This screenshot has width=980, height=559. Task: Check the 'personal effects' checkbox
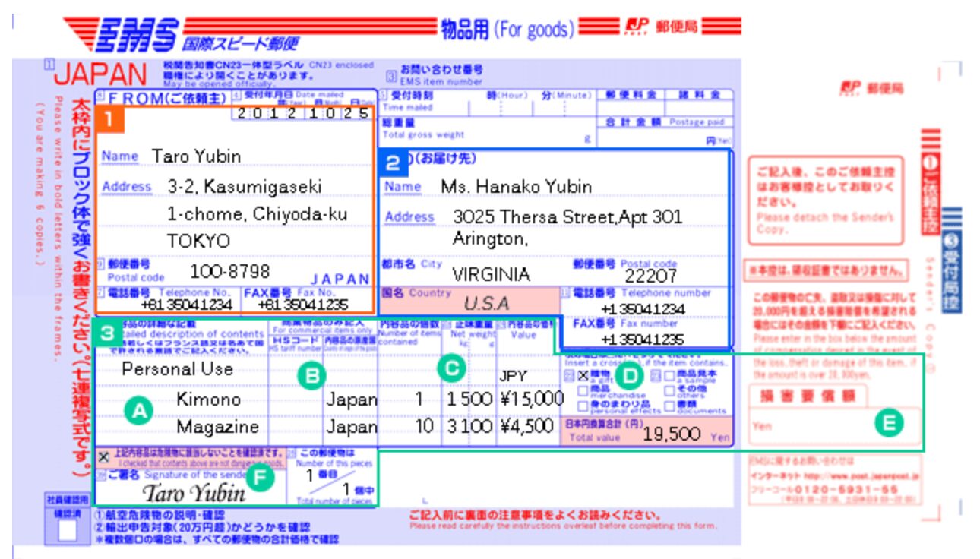pos(583,406)
